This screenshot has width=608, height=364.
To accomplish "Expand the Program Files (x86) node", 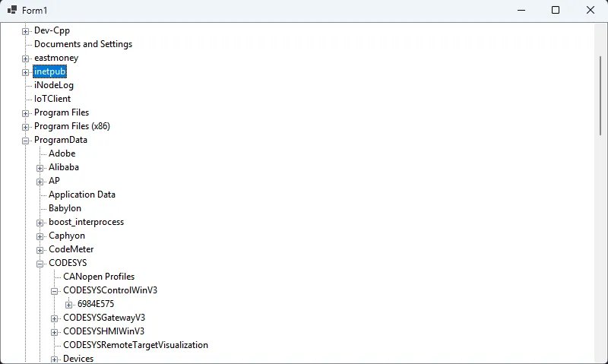I will (x=26, y=127).
